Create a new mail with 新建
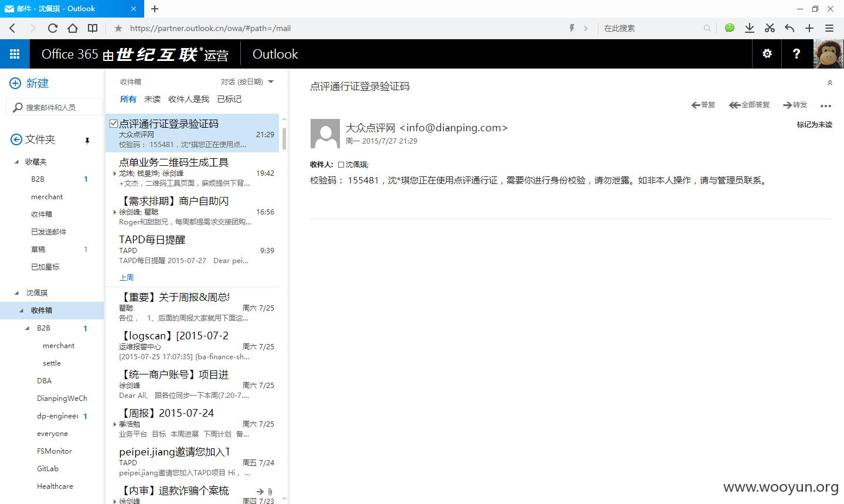This screenshot has height=504, width=844. (x=29, y=83)
